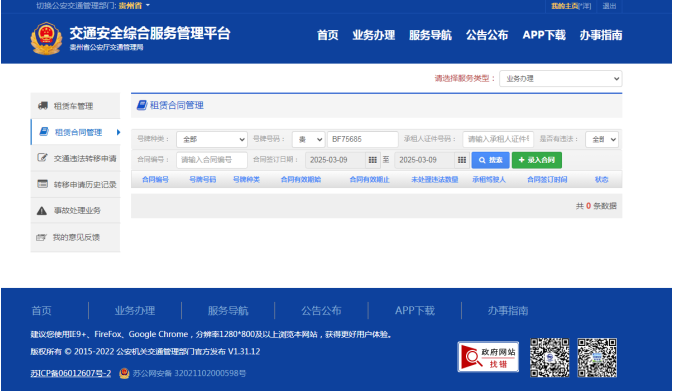This screenshot has width=674, height=391.
Task: Sort by 合同有效期止 column header
Action: point(369,180)
